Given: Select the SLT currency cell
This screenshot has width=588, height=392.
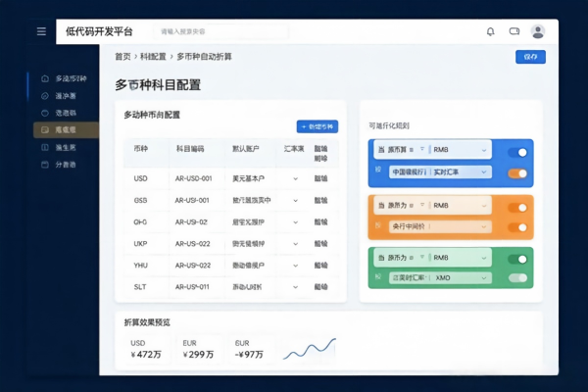Looking at the screenshot, I should pos(140,287).
